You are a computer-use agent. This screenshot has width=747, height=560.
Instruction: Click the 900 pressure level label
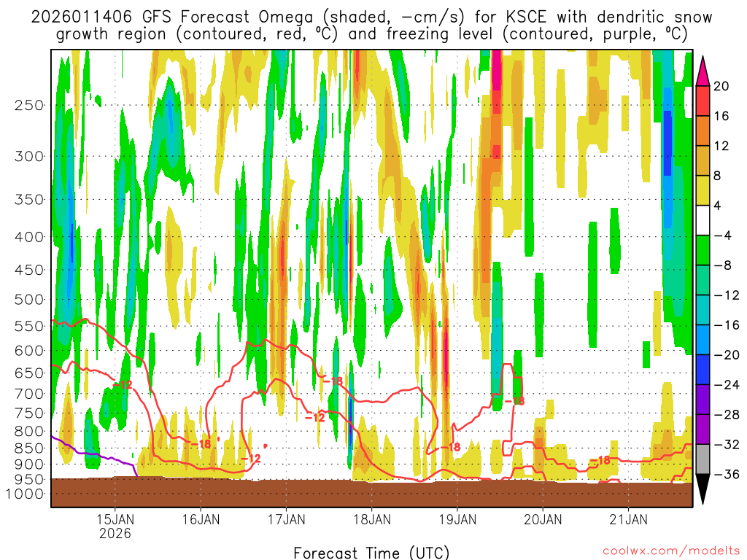click(29, 464)
